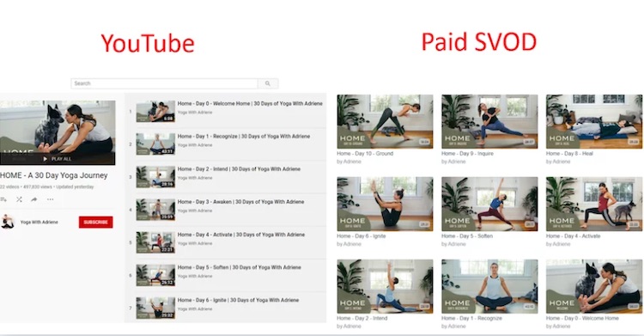Click the red Subscribe button
Image resolution: width=644 pixels, height=336 pixels.
pyautogui.click(x=95, y=222)
